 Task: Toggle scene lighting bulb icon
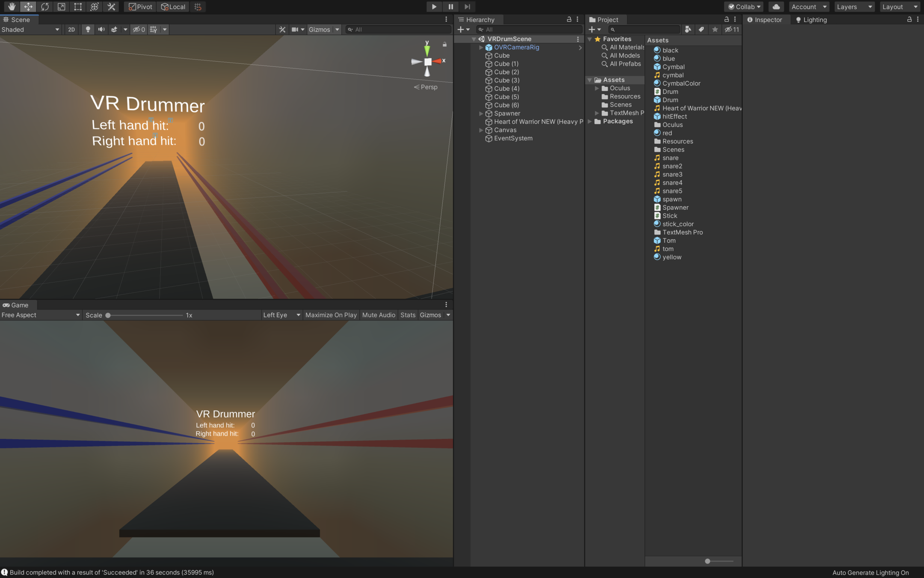click(x=88, y=30)
